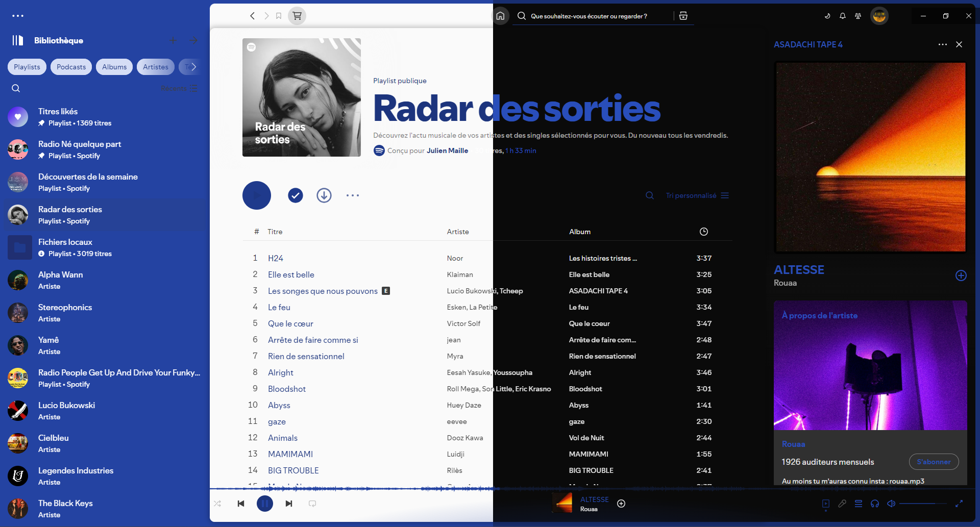This screenshot has width=980, height=527.
Task: Go forward with the right arrow
Action: (x=266, y=16)
